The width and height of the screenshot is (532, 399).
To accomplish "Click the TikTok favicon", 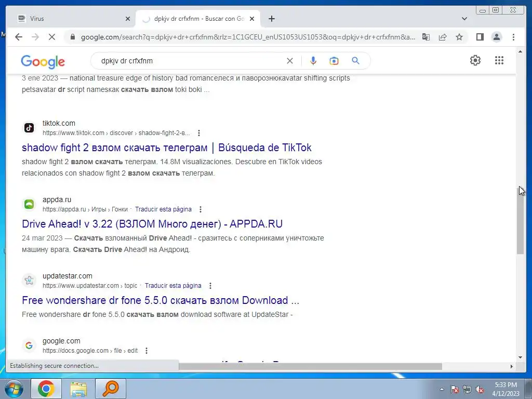I will point(29,128).
